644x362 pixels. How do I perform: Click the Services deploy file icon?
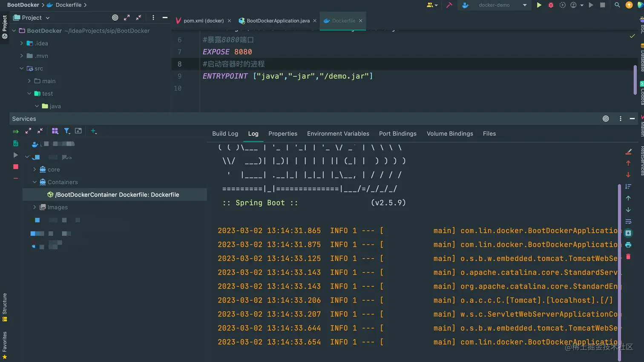pos(16,143)
